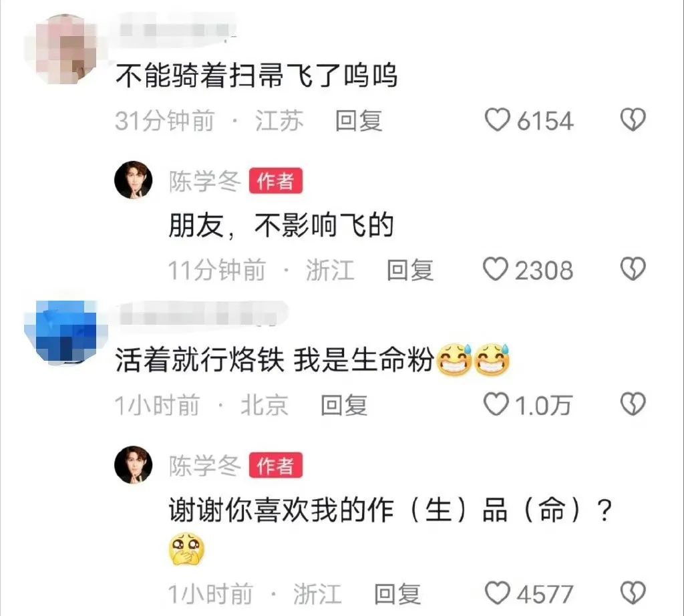Reply to the 北京 comment

(344, 406)
